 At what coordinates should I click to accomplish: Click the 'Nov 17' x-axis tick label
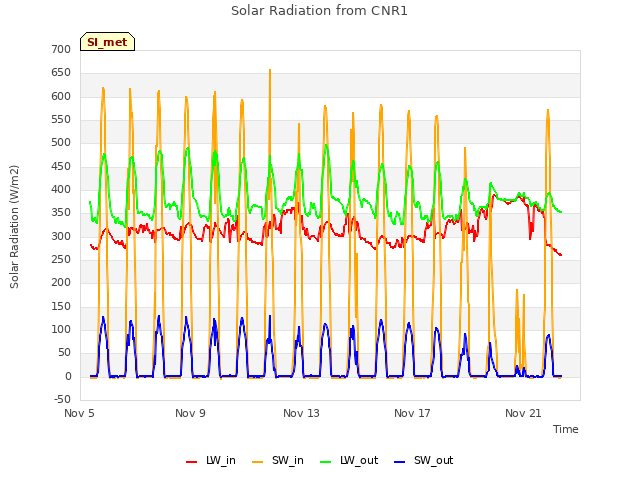pos(412,413)
